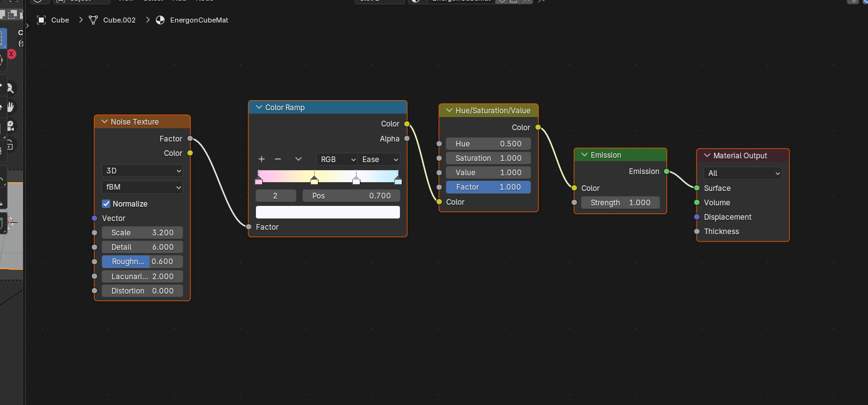Screen dimensions: 868x405
Task: Click the Lacunarity 2.000 field
Action: point(143,277)
